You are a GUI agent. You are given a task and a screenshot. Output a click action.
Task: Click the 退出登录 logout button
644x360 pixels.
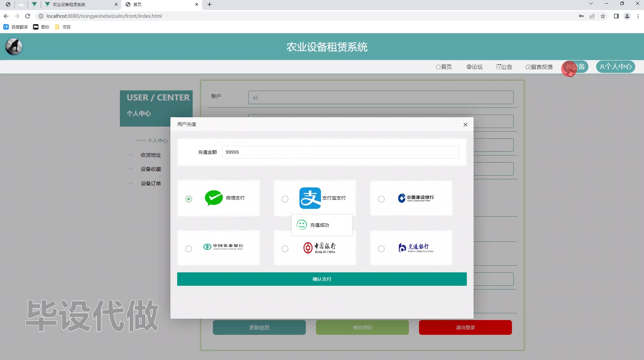click(465, 327)
